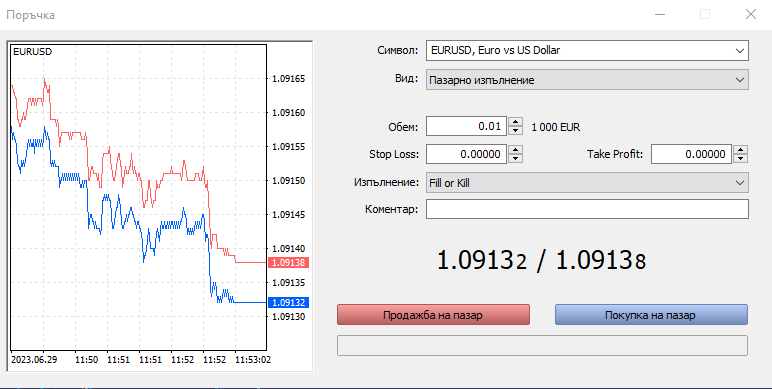Decrease Stop Loss with down arrow

coord(515,159)
